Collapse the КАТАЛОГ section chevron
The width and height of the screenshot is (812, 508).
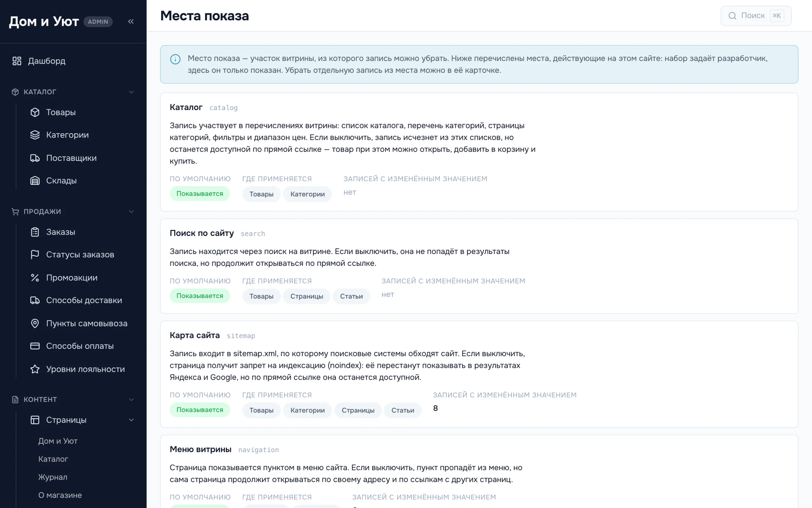(x=131, y=92)
